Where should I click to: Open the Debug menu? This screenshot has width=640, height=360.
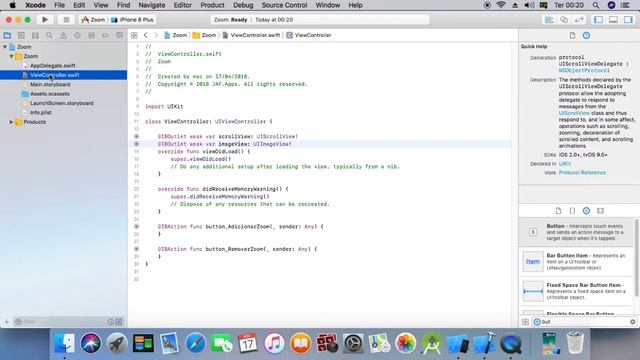[x=243, y=5]
